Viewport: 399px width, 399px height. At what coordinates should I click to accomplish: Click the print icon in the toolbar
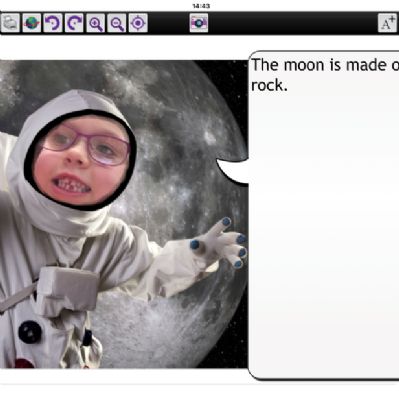pos(10,23)
